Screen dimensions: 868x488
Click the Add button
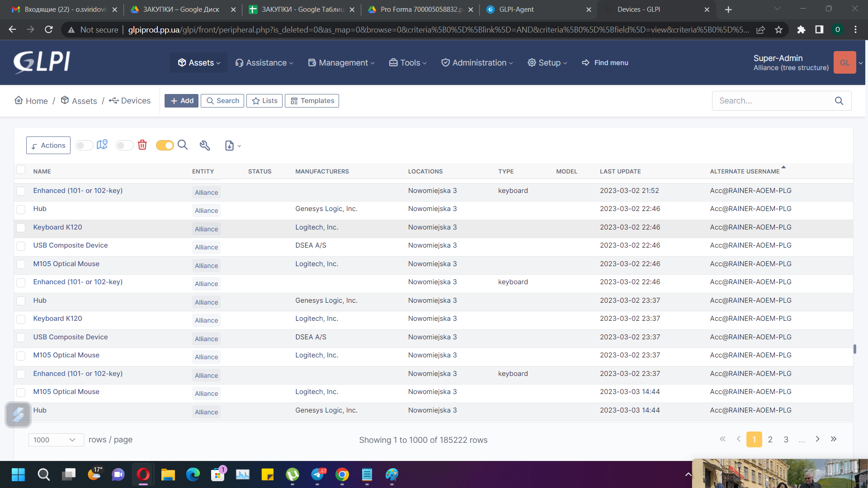181,101
